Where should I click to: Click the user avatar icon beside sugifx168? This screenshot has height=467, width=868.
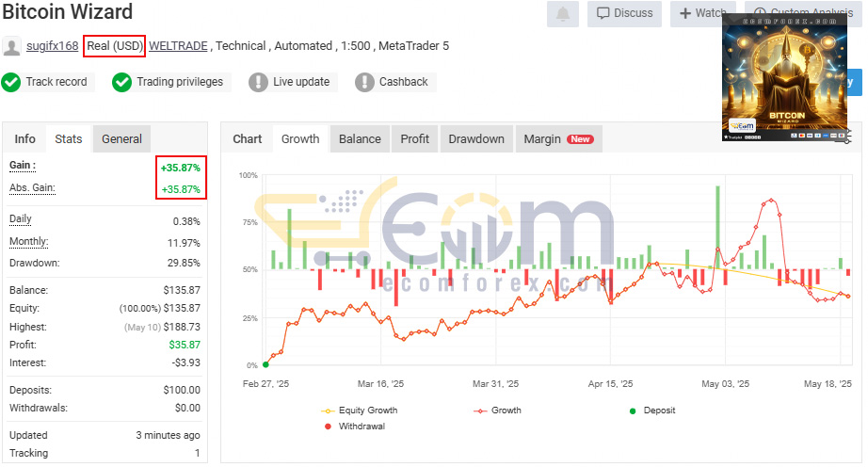tap(11, 46)
